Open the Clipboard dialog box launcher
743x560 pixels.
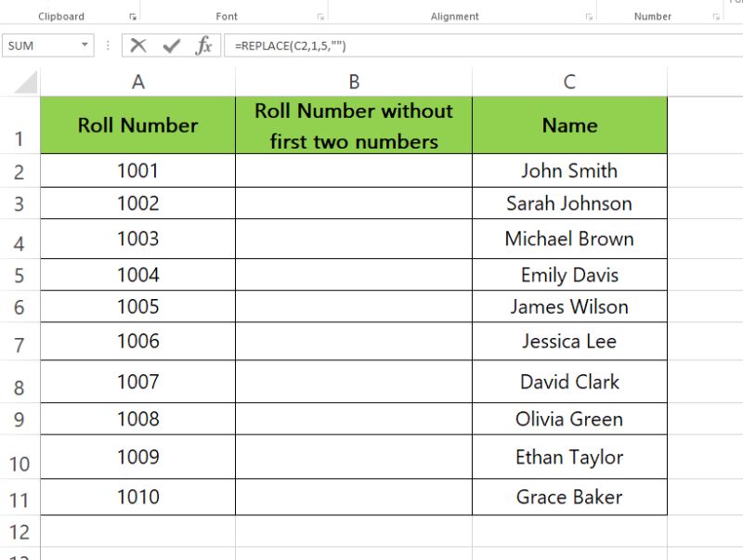pyautogui.click(x=133, y=15)
